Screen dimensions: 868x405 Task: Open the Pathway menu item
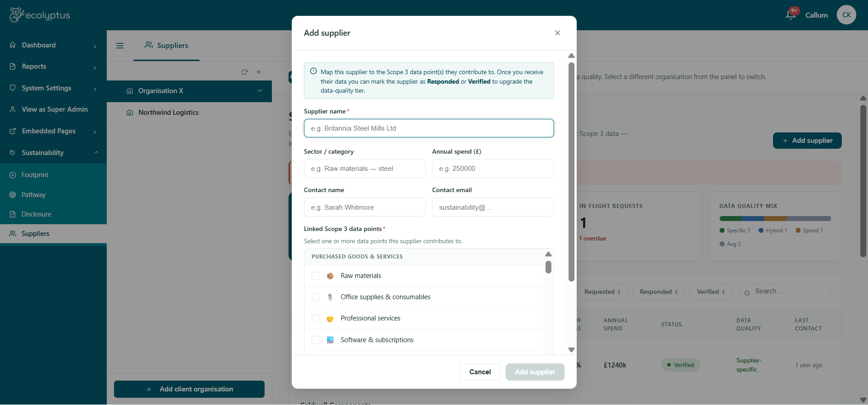53,195
